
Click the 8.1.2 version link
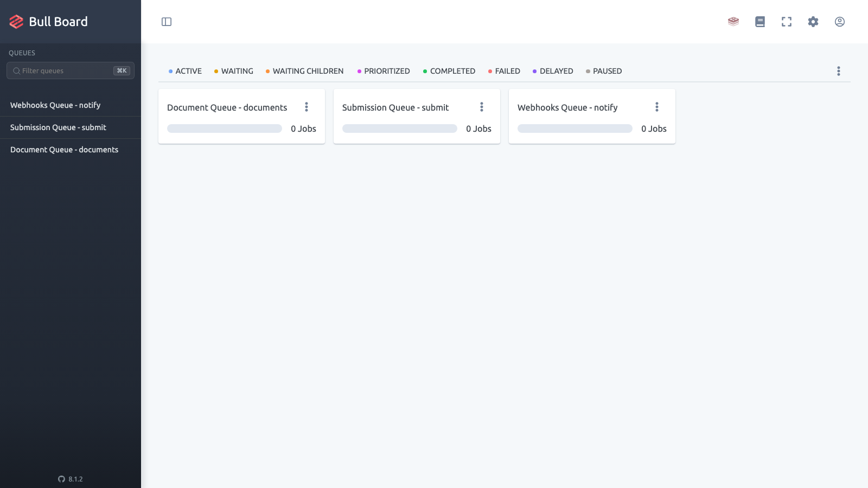[x=75, y=479]
